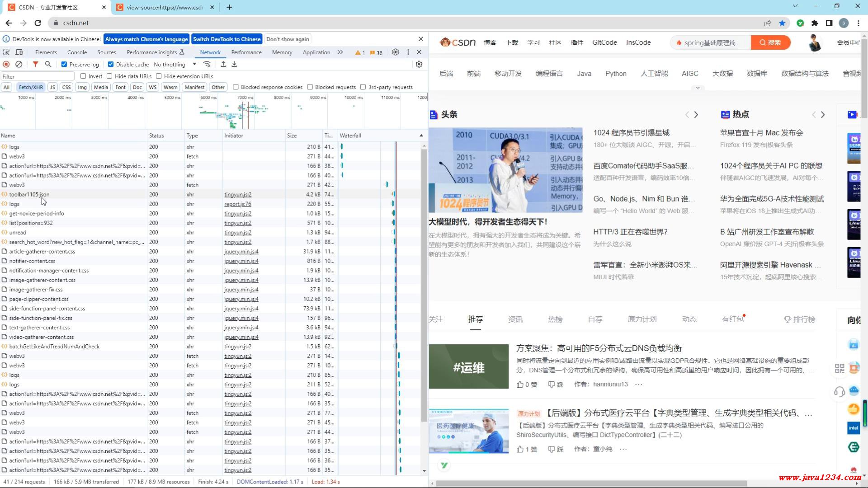Uncheck Preserve log checkbox
Image resolution: width=868 pixels, height=488 pixels.
pos(64,65)
